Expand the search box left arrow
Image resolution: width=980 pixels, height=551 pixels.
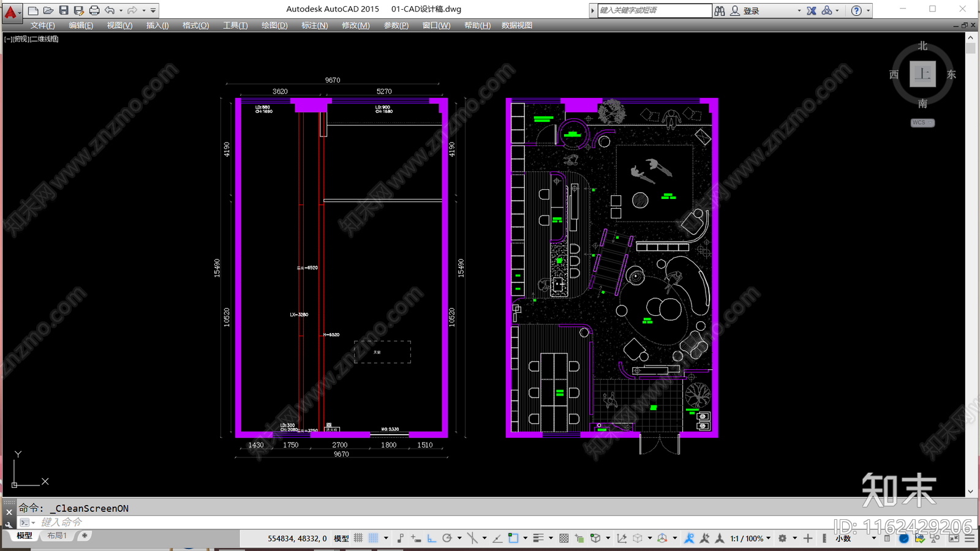[x=592, y=10]
